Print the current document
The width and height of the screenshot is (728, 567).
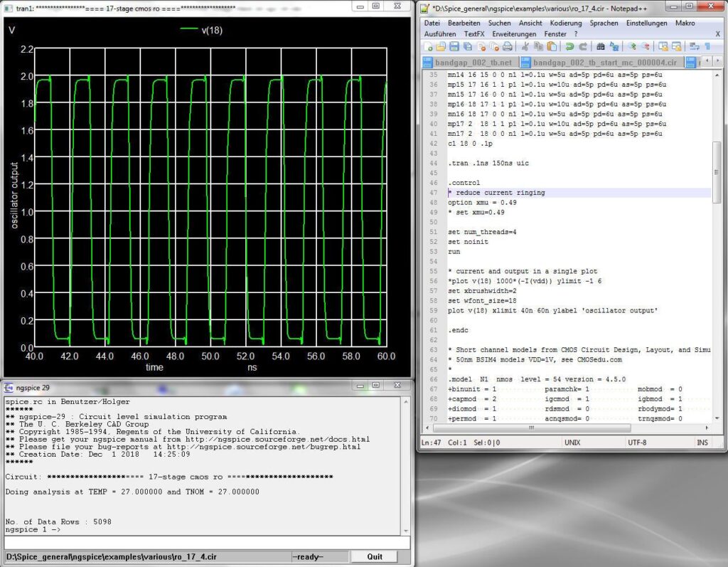[507, 46]
